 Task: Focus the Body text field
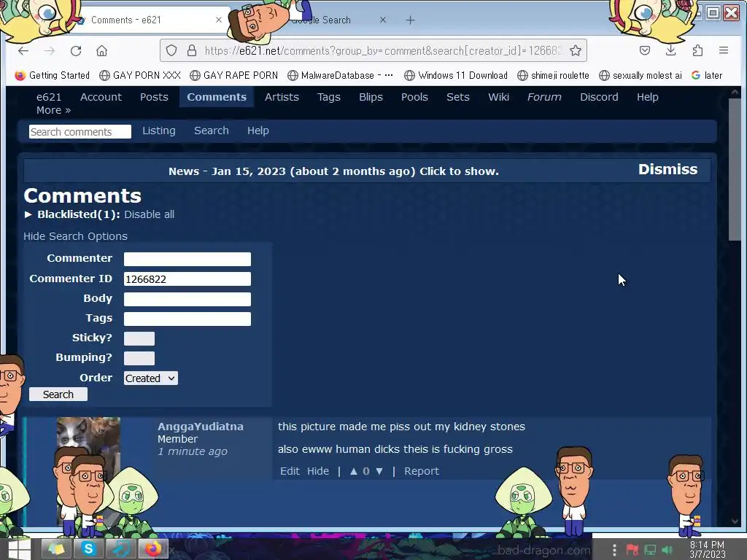click(187, 299)
